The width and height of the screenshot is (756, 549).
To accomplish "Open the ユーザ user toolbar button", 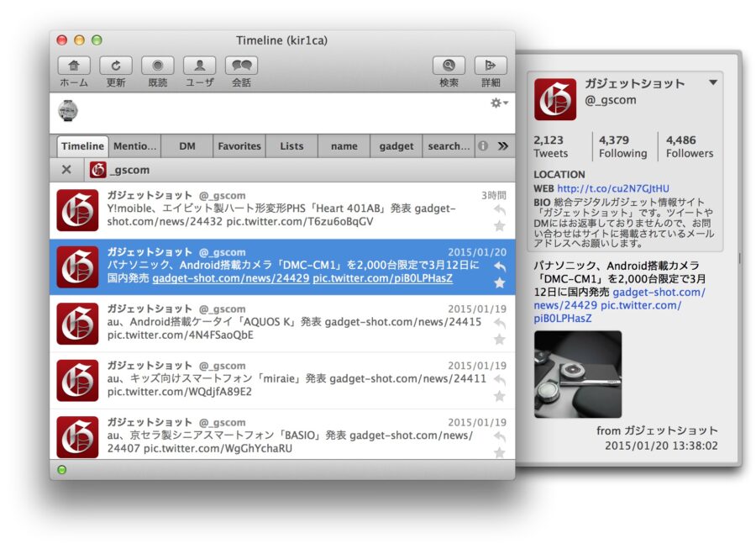I will coord(200,66).
